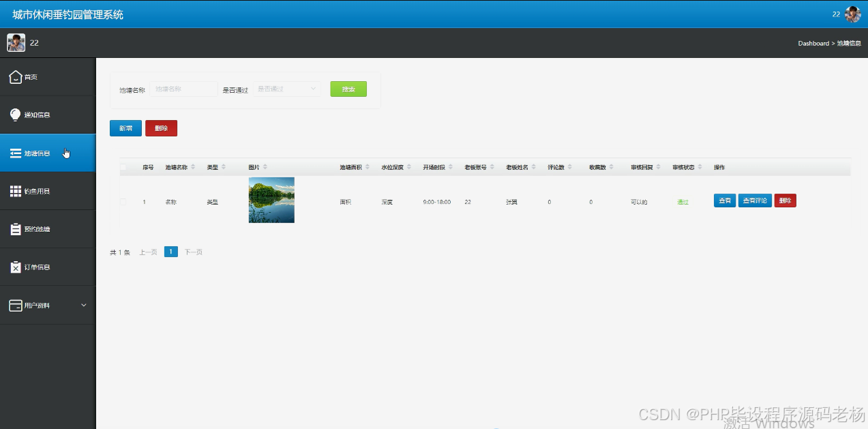Click the 通过 status text in row 1

pos(683,202)
